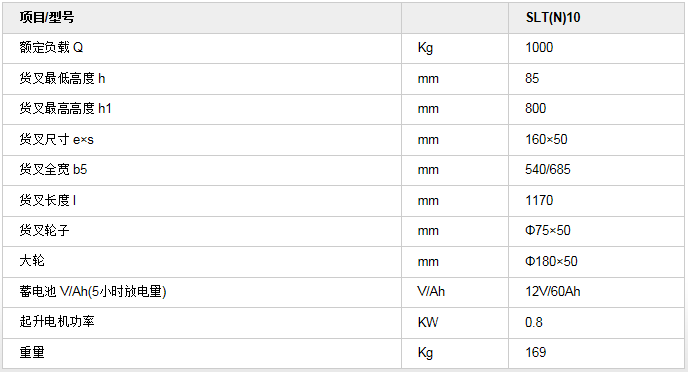The width and height of the screenshot is (688, 372).
Task: Select the SLT(N)10 column header
Action: pos(596,18)
